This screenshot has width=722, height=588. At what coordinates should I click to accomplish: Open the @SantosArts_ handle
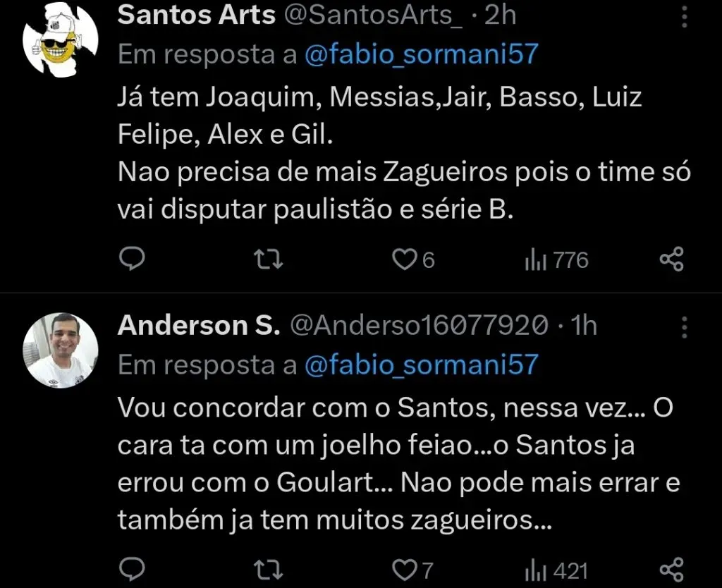coord(374,16)
